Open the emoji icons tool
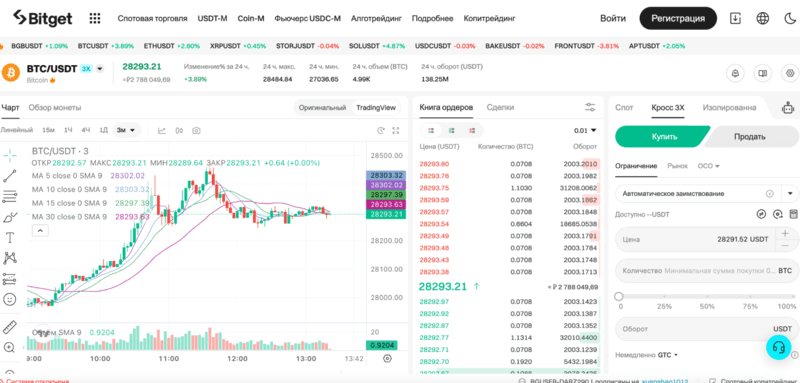800x383 pixels. point(10,299)
